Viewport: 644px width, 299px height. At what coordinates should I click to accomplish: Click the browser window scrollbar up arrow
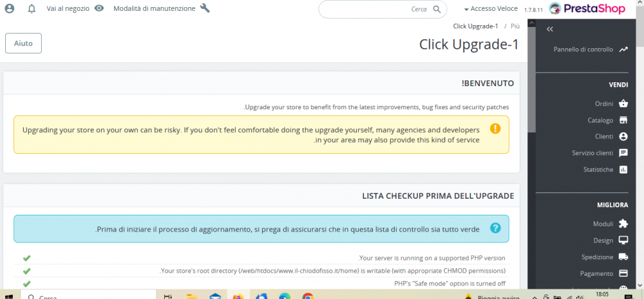640,3
